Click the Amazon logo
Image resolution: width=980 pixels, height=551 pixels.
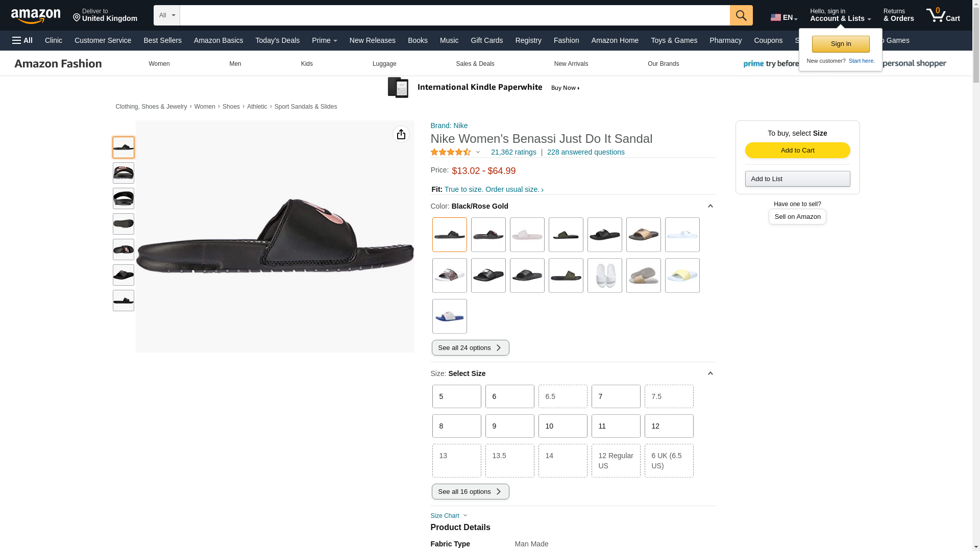tap(36, 16)
